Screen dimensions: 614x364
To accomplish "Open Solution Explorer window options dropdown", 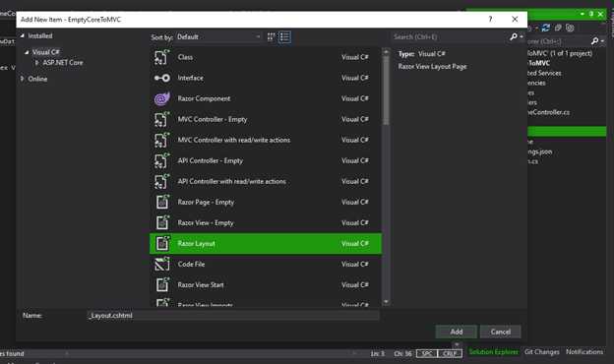I will 583,14.
